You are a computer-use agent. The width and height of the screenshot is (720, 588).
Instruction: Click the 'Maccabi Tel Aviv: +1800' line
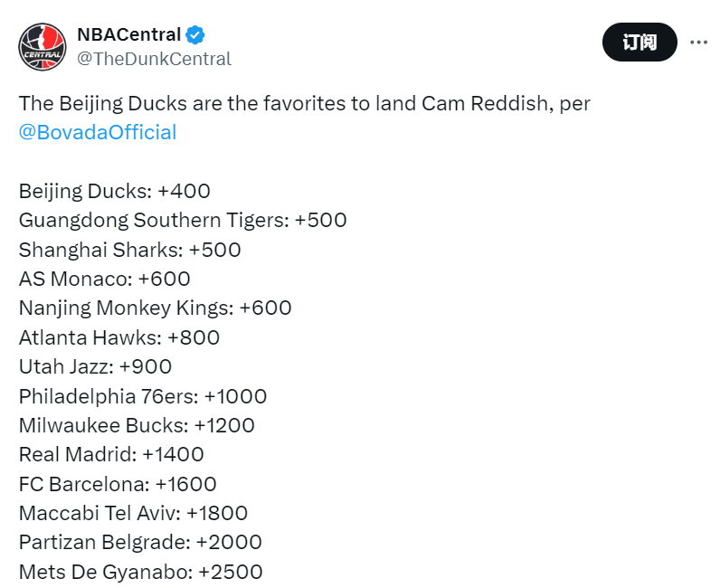(133, 513)
